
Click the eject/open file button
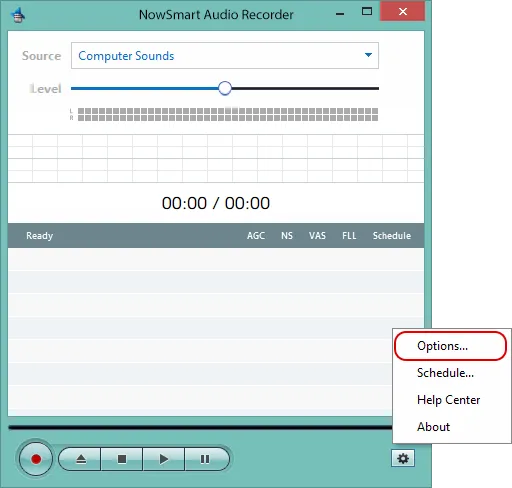(x=80, y=459)
